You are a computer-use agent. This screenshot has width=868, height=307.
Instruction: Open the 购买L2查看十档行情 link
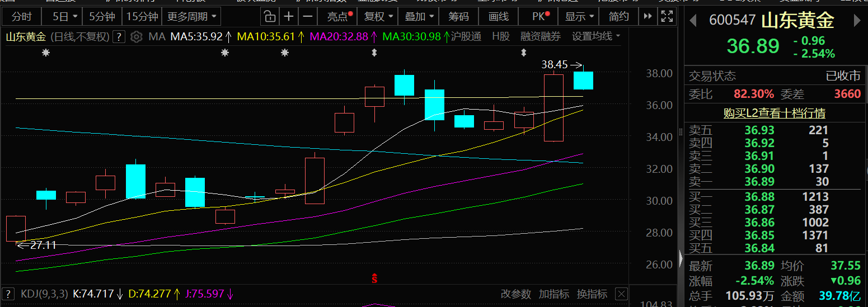point(774,113)
